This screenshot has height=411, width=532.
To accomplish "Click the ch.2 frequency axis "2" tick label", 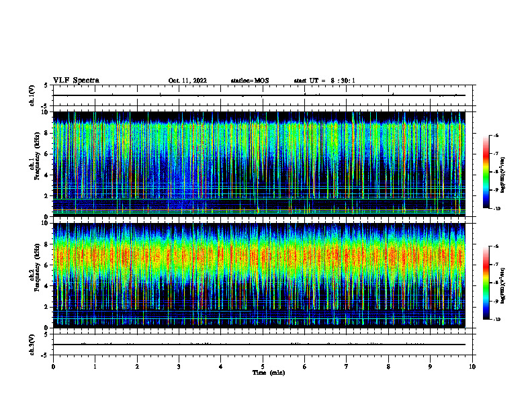I will [46, 307].
